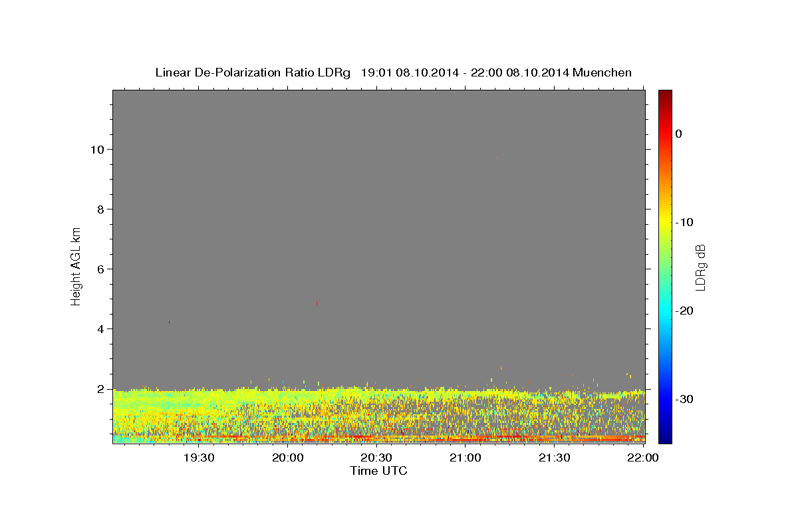Click the 20:00 time tick label
This screenshot has width=798, height=532.
[288, 458]
